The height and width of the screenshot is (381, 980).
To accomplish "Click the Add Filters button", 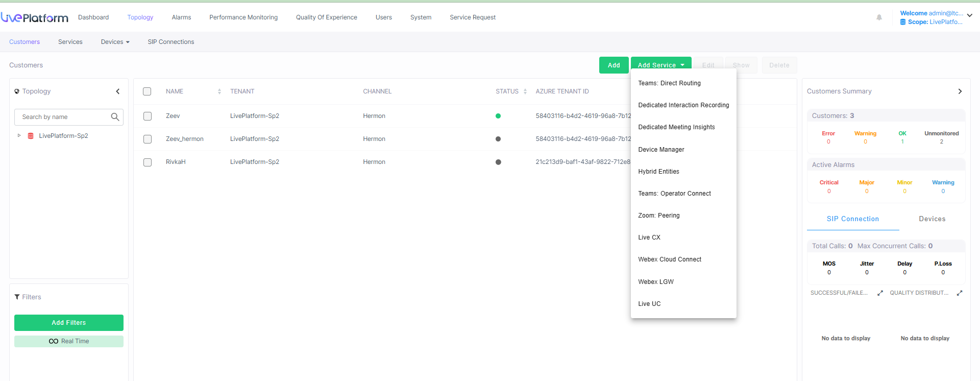I will 69,323.
